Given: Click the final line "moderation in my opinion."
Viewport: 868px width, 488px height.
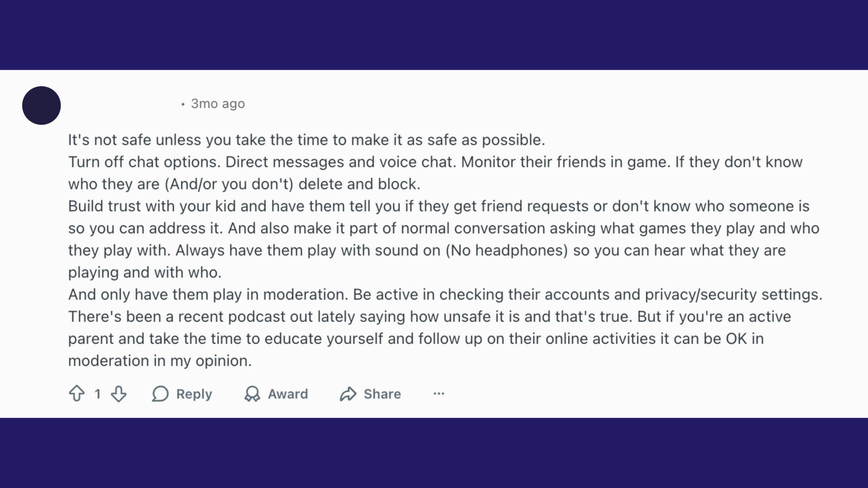Looking at the screenshot, I should (x=160, y=361).
